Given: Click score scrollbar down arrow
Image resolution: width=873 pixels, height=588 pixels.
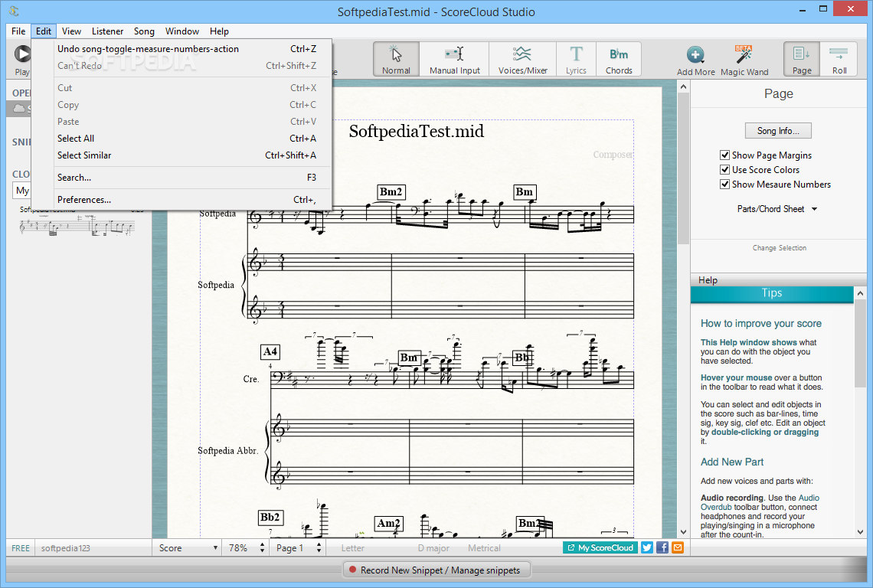Looking at the screenshot, I should (x=683, y=532).
